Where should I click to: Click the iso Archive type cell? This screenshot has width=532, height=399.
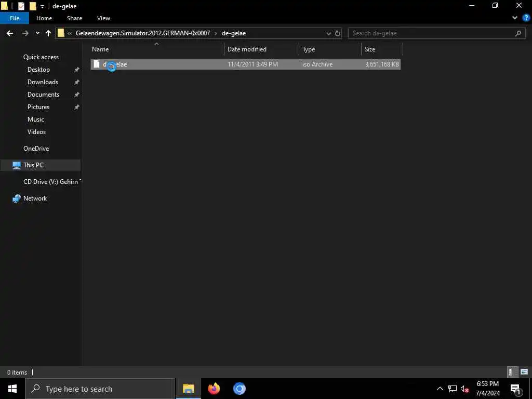(x=317, y=64)
